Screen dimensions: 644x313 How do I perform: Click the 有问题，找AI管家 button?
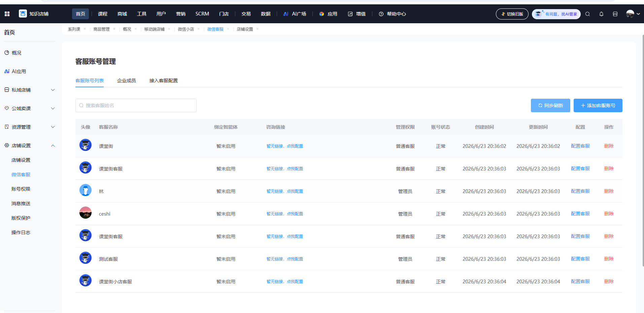point(556,14)
